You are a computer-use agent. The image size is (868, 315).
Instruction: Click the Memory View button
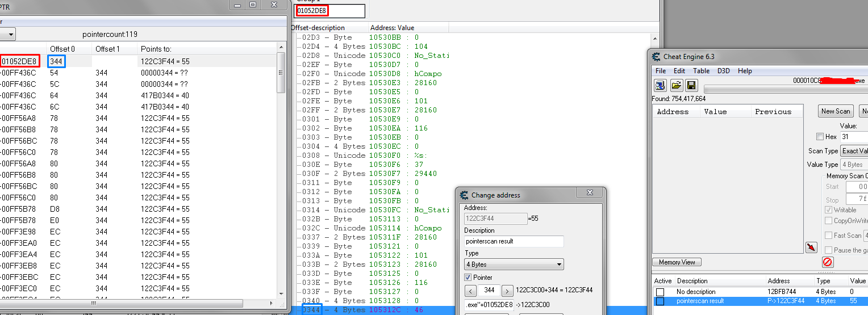(x=677, y=262)
